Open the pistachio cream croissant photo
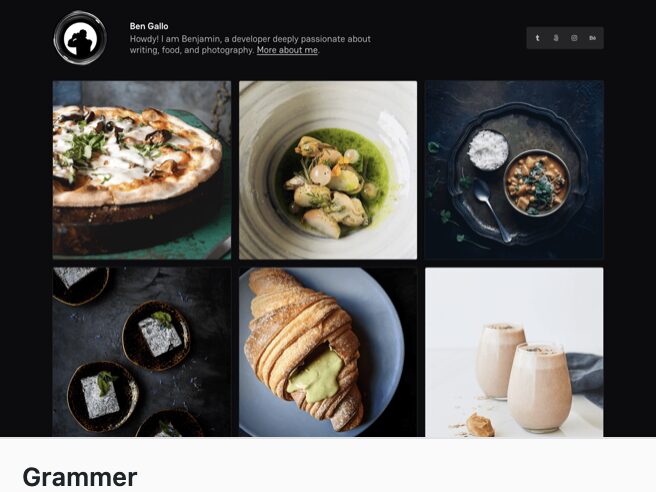The height and width of the screenshot is (492, 656). point(328,352)
